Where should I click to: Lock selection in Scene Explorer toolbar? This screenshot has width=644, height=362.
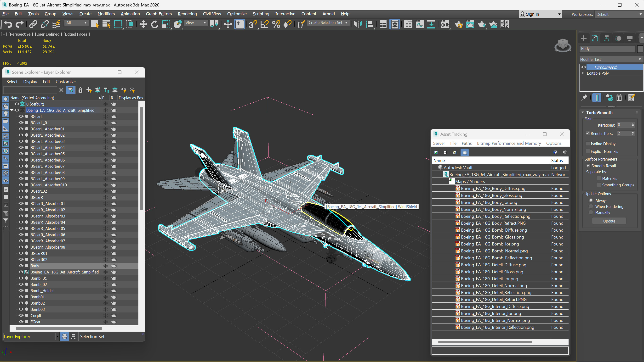[x=80, y=90]
